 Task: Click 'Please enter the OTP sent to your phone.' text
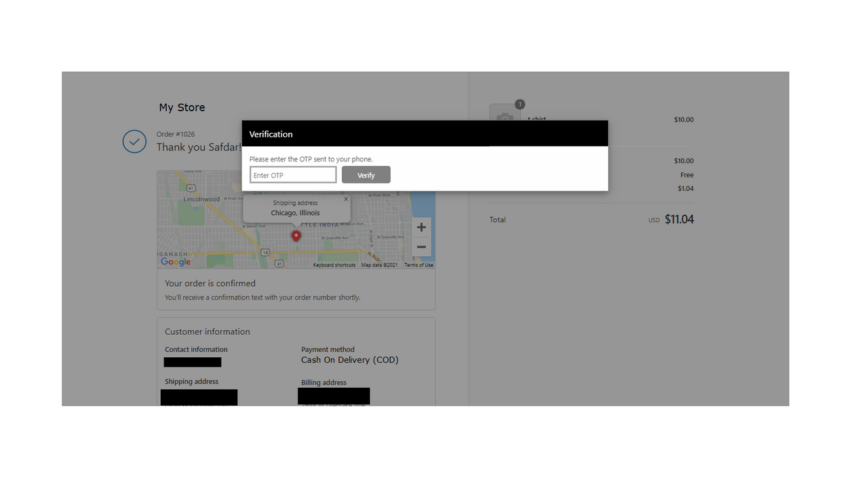[311, 159]
